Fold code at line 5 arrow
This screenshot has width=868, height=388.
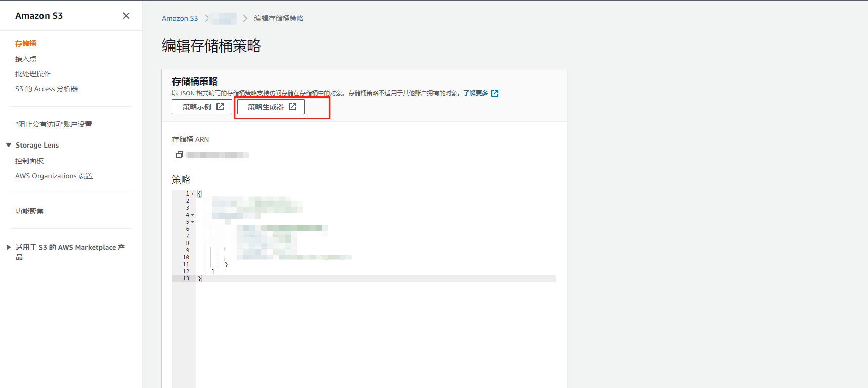193,222
